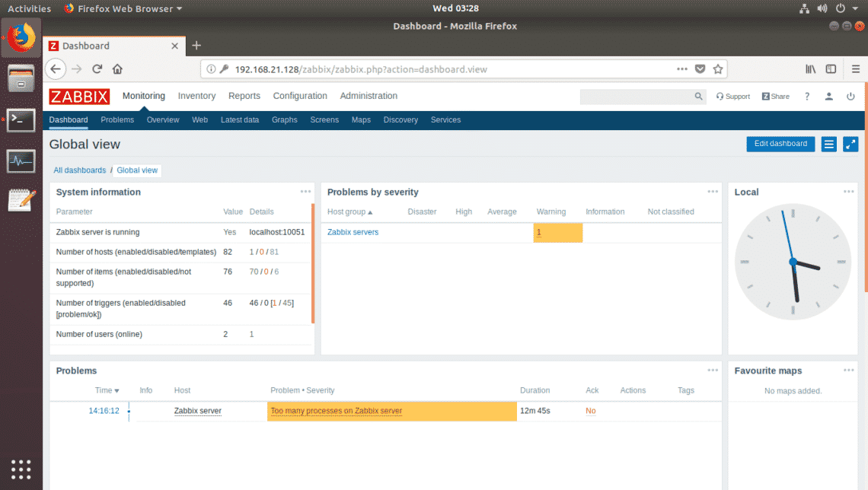Click the Firefox address bar URL

point(361,69)
